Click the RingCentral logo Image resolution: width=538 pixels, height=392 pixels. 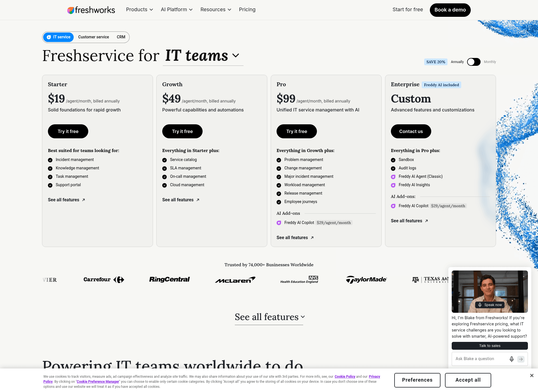click(169, 279)
